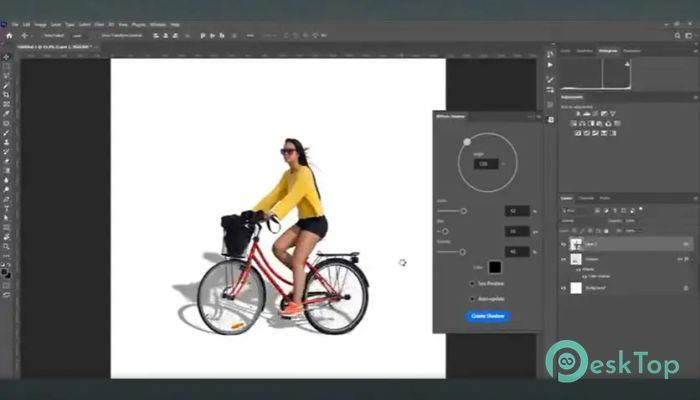
Task: Click the foreground color swatch in toolbar
Action: [4, 271]
